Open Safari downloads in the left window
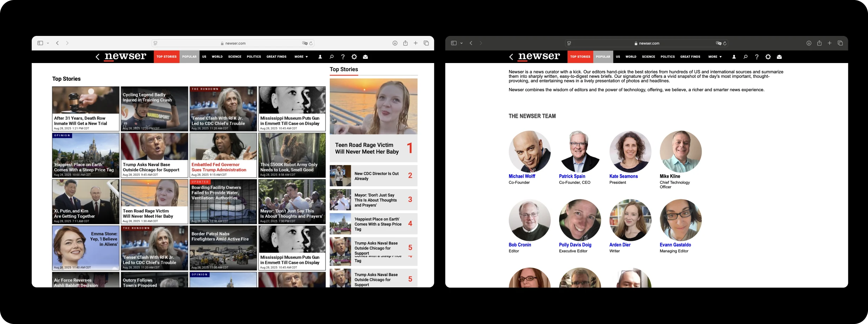This screenshot has height=324, width=868. [x=395, y=43]
